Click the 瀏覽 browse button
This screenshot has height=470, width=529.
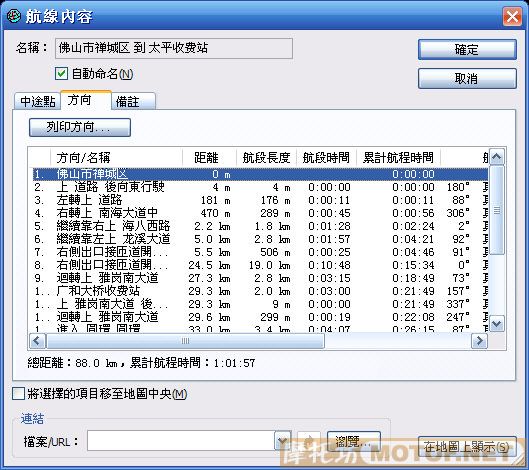pyautogui.click(x=354, y=441)
